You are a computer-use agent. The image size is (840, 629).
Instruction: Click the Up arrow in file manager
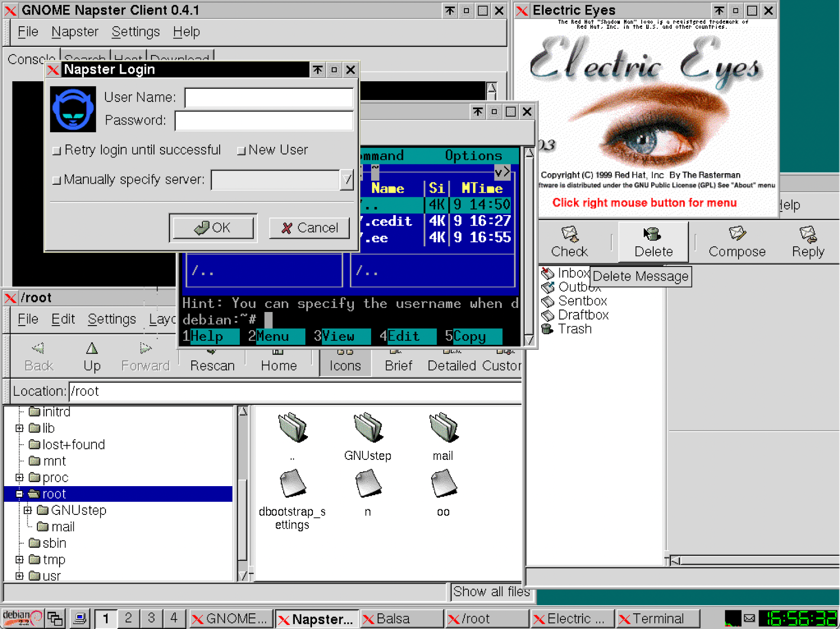[x=91, y=349]
